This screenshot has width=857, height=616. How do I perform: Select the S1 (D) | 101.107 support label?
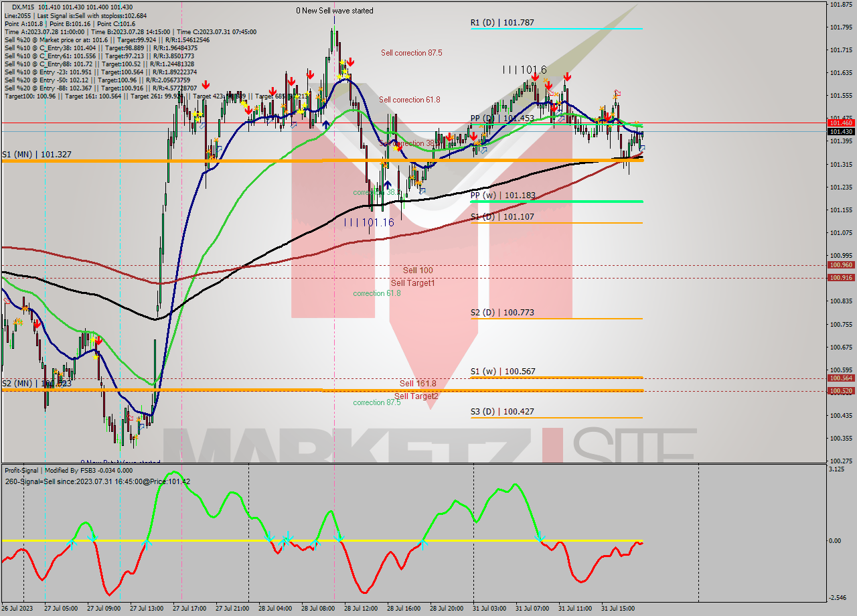point(501,216)
